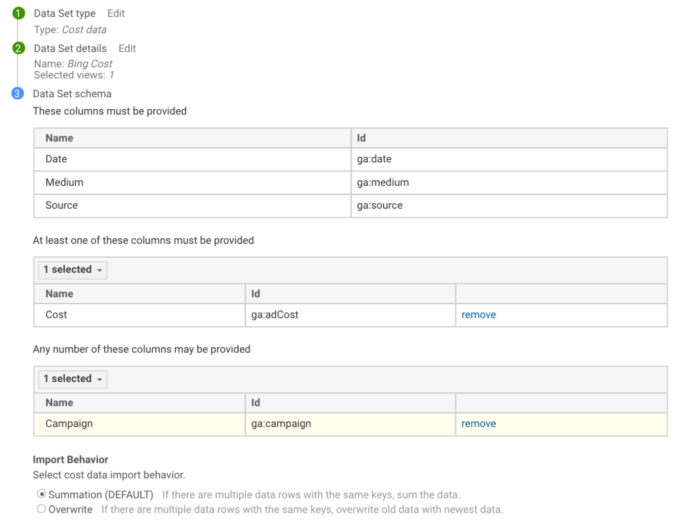Click the ga:adCost Id cell
683x520 pixels.
coord(350,315)
